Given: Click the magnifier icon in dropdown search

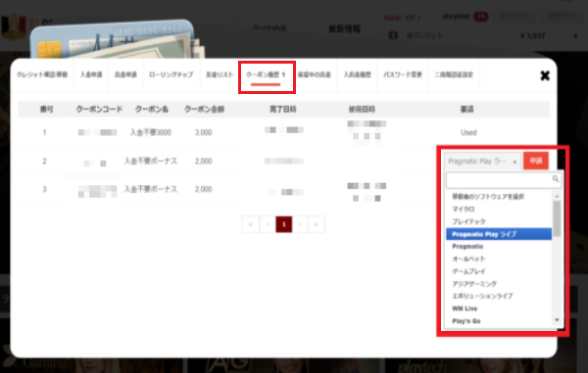Looking at the screenshot, I should 556,179.
